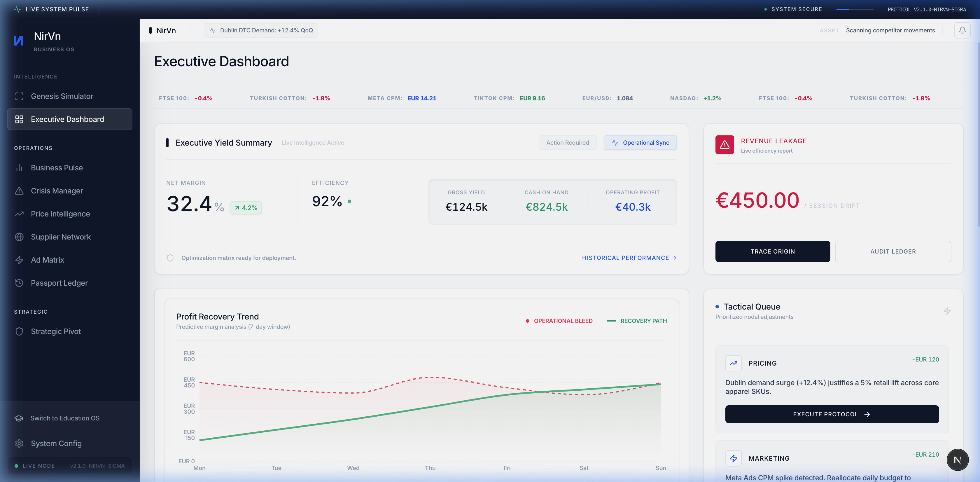980x482 pixels.
Task: Click the TIKTOK CPM EUR 9.16 ticker
Action: click(x=509, y=98)
